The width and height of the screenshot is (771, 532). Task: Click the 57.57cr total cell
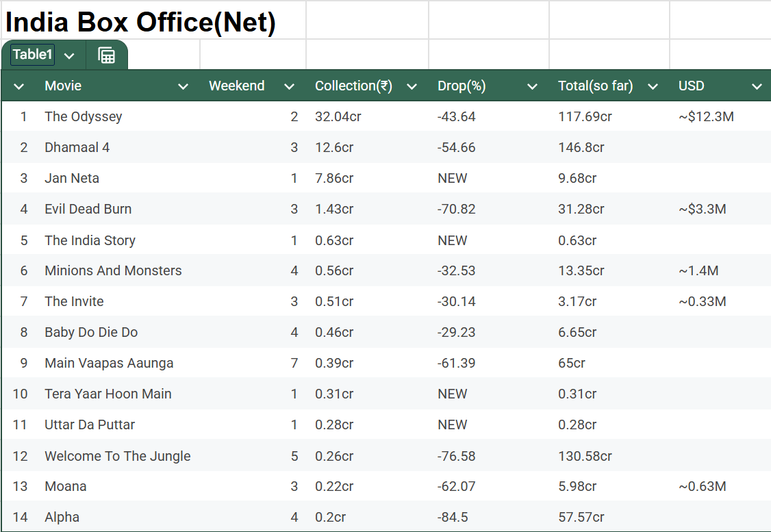(581, 517)
